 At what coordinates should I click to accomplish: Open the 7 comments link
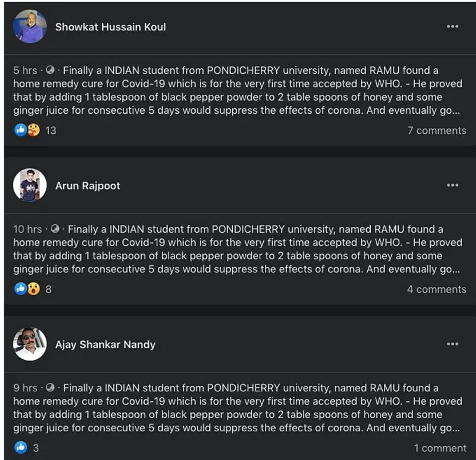(437, 130)
